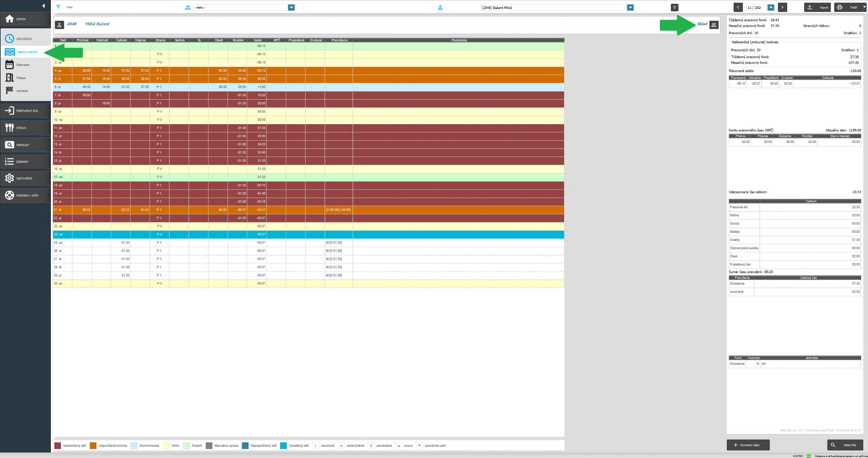Go to next month arrow
Screen dimensions: 868x458
782,7
